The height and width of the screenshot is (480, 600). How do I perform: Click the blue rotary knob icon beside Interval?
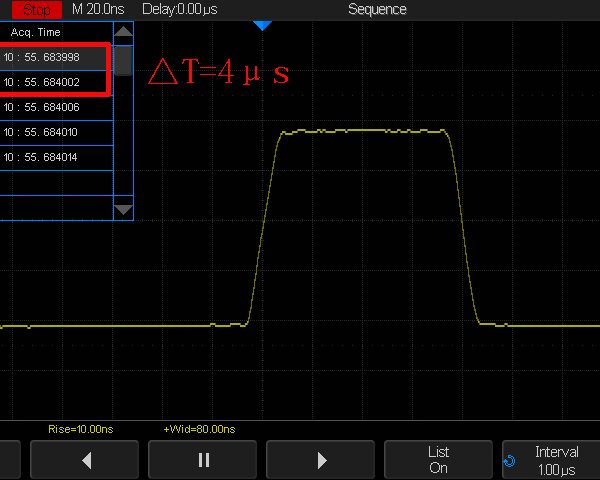(x=511, y=462)
